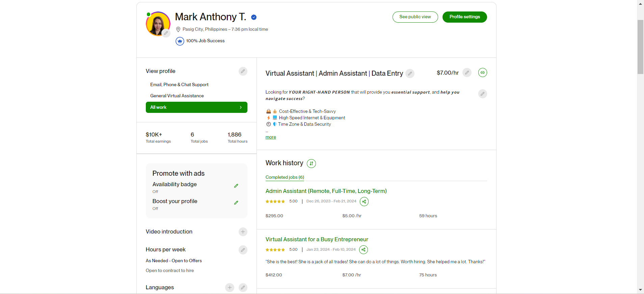Edit the profile overview description
Viewport: 644px width, 294px height.
(x=482, y=94)
